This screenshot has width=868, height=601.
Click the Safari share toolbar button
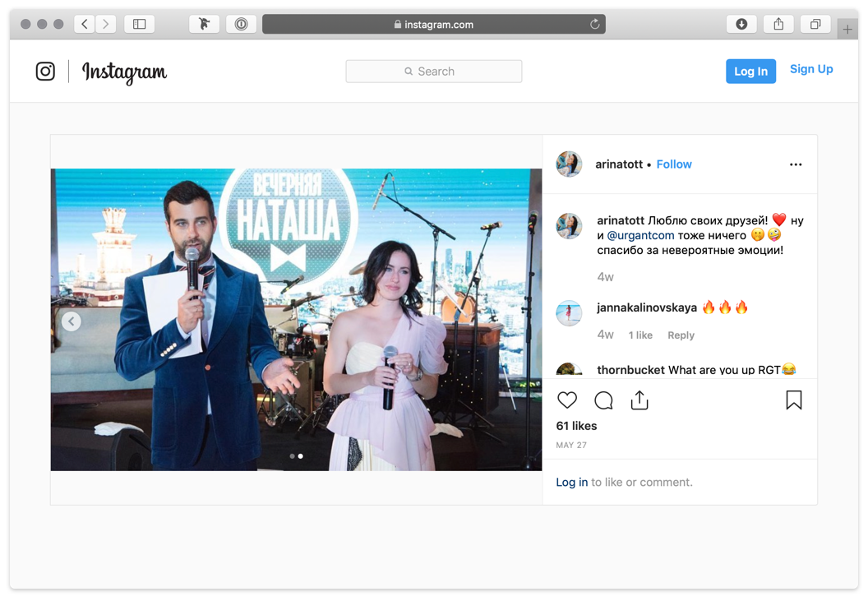point(778,25)
